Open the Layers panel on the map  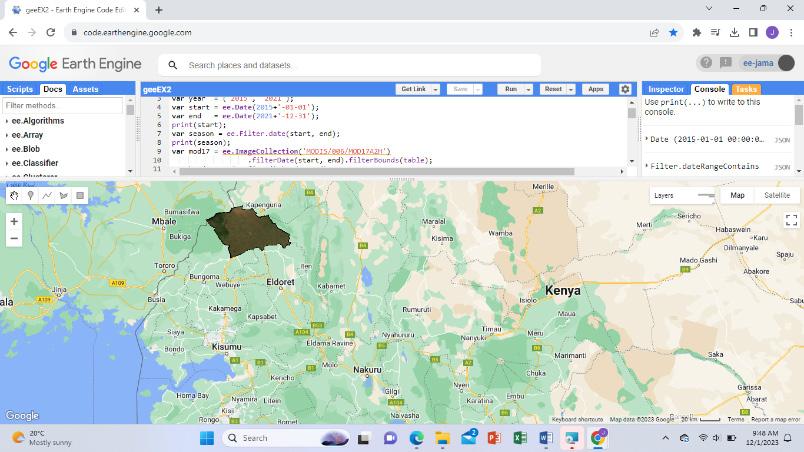[664, 195]
